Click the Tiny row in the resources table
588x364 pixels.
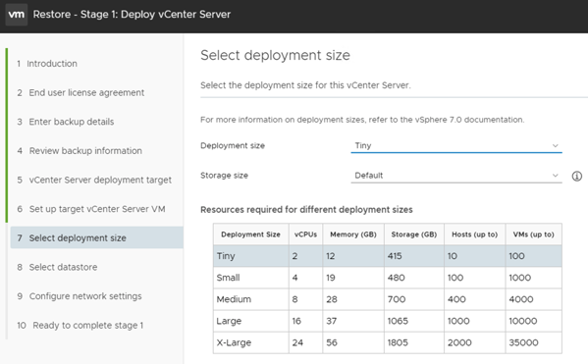[388, 256]
